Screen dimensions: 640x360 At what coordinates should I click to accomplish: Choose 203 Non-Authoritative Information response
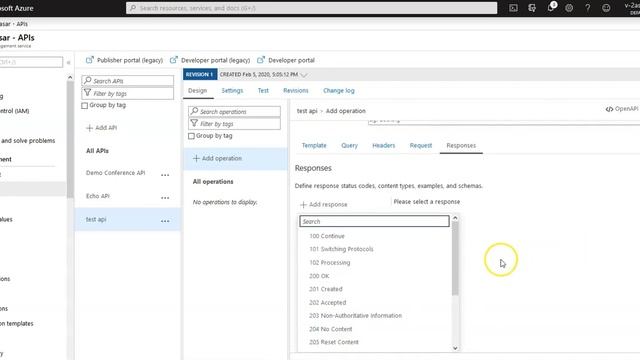coord(355,316)
